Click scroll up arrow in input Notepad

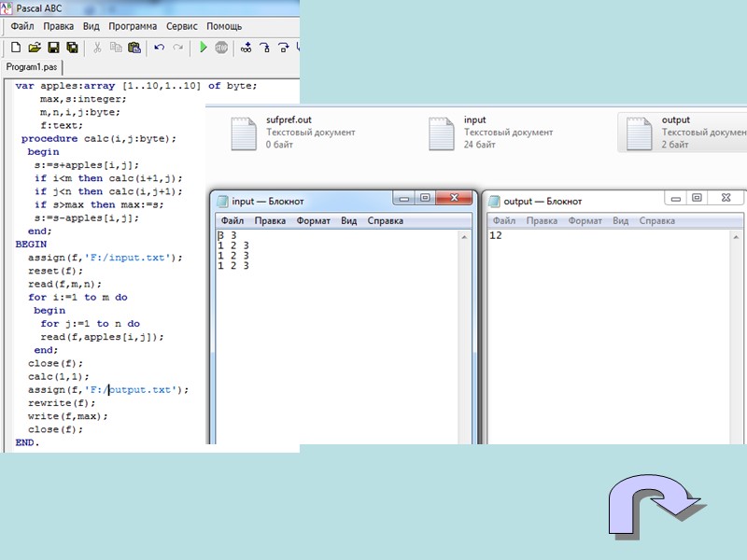tap(464, 237)
